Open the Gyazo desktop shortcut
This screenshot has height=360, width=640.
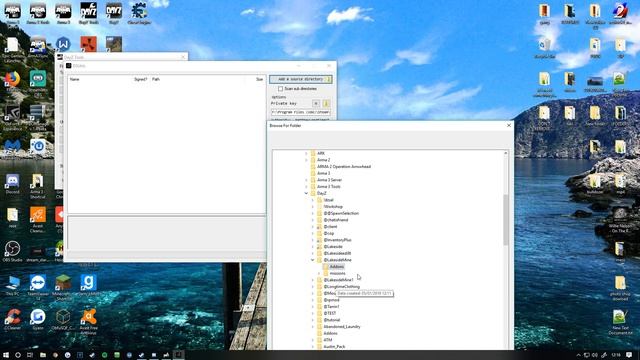[x=38, y=319]
